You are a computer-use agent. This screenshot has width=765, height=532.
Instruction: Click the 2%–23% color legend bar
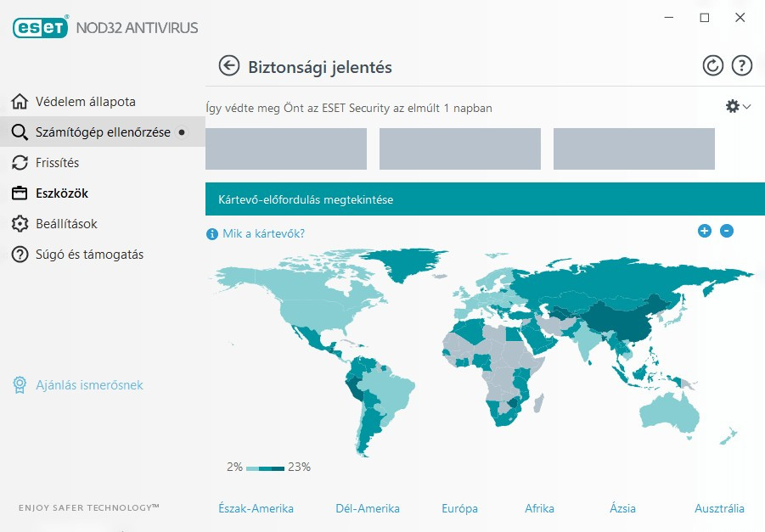(265, 468)
